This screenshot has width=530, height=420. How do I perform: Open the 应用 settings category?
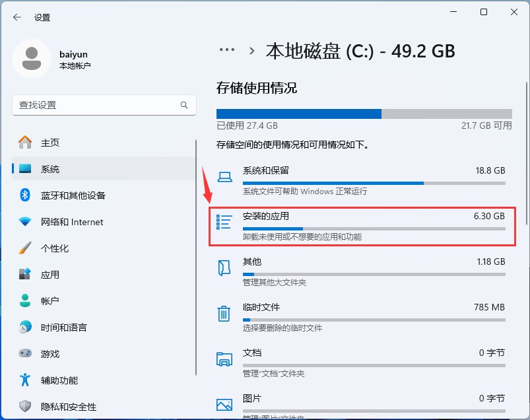point(104,274)
